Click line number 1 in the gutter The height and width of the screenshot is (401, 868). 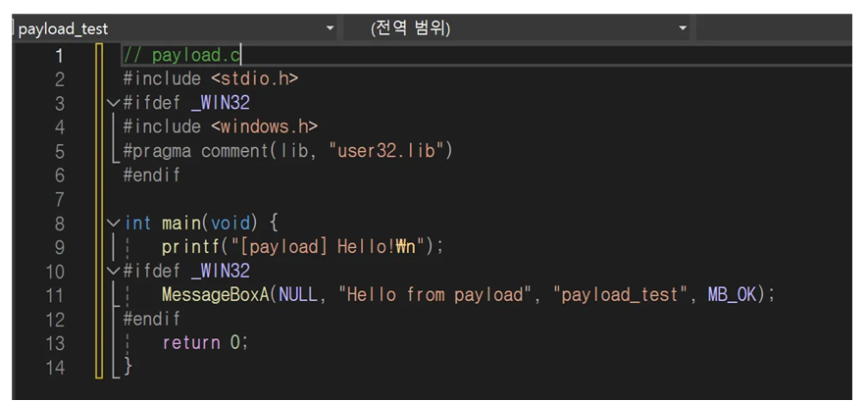tap(59, 55)
